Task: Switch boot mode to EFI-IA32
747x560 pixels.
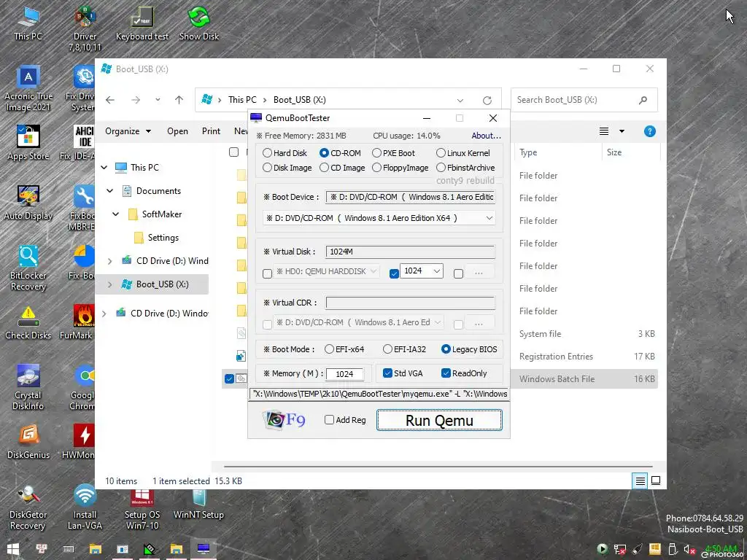Action: pyautogui.click(x=404, y=349)
